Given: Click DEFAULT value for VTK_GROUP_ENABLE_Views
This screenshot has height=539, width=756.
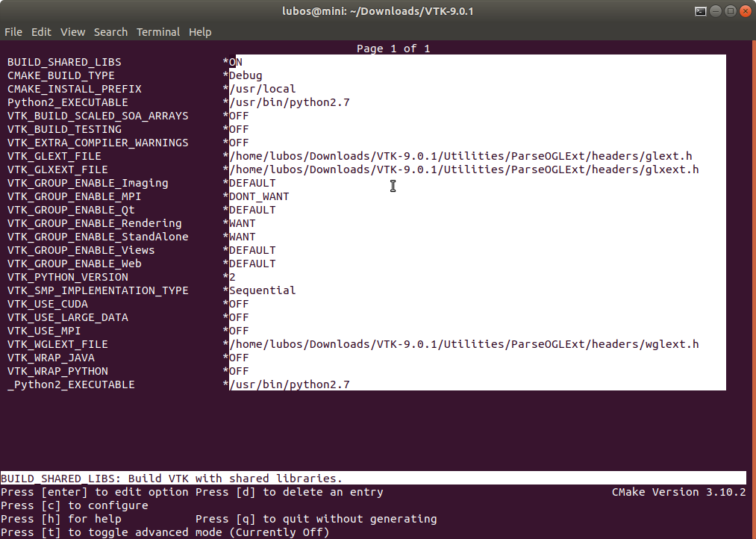Looking at the screenshot, I should tap(253, 251).
